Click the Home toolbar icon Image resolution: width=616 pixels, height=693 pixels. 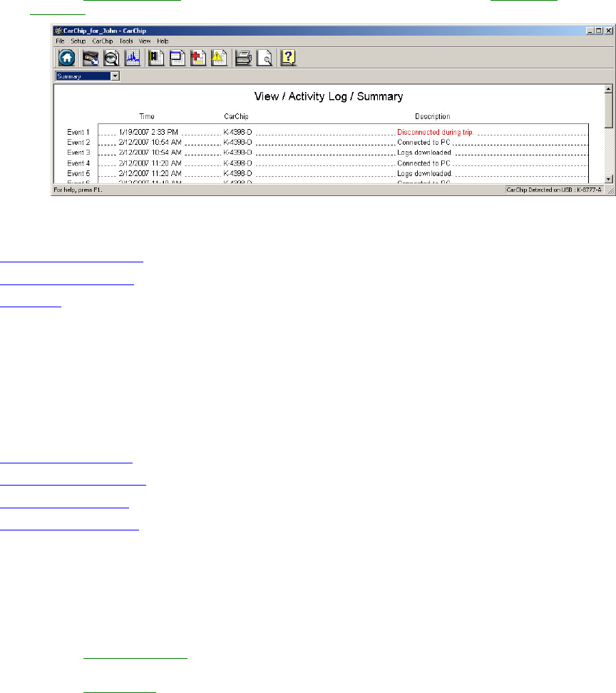click(x=67, y=58)
